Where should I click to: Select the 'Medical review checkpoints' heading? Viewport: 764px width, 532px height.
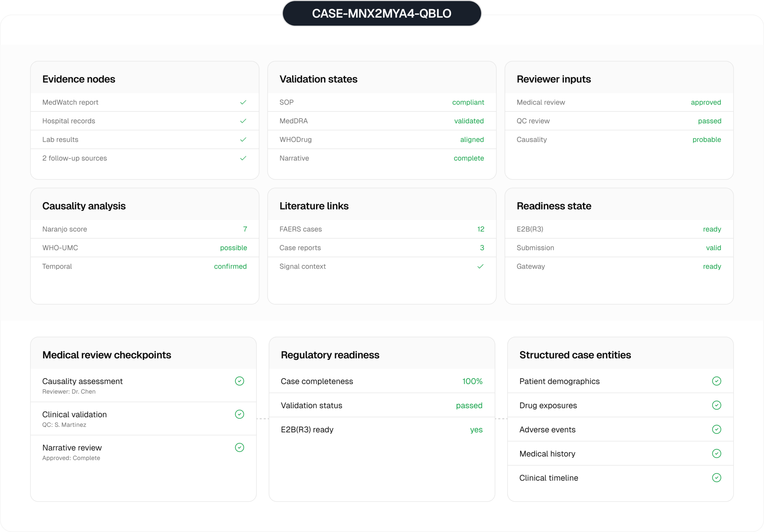click(x=107, y=355)
